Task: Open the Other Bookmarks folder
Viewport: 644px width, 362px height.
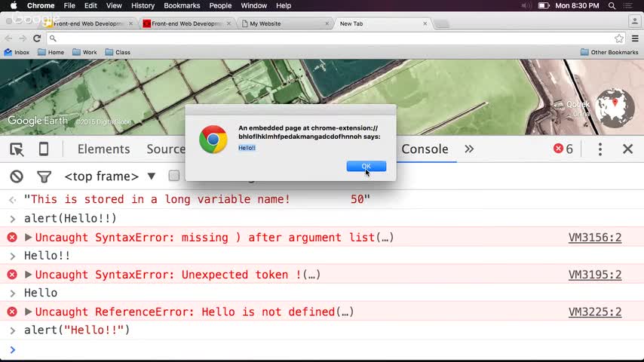Action: click(x=609, y=52)
